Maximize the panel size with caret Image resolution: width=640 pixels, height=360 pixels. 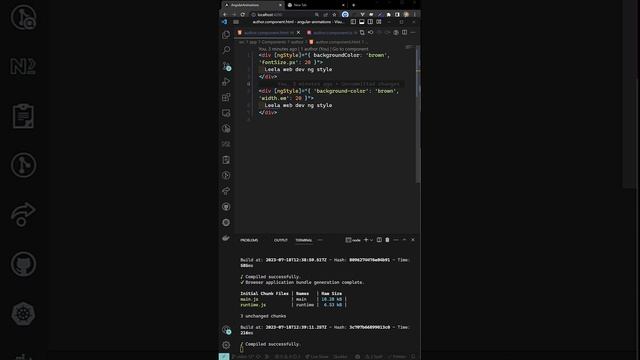pyautogui.click(x=404, y=240)
